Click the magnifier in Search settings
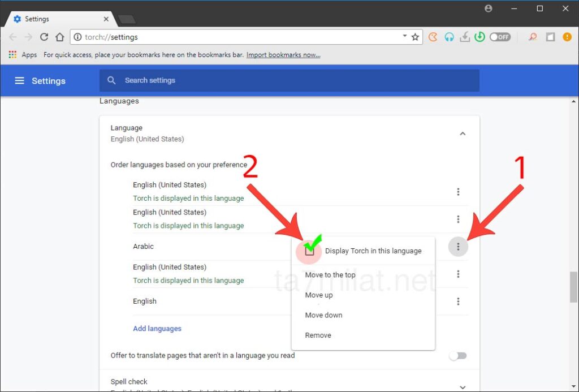 (111, 80)
